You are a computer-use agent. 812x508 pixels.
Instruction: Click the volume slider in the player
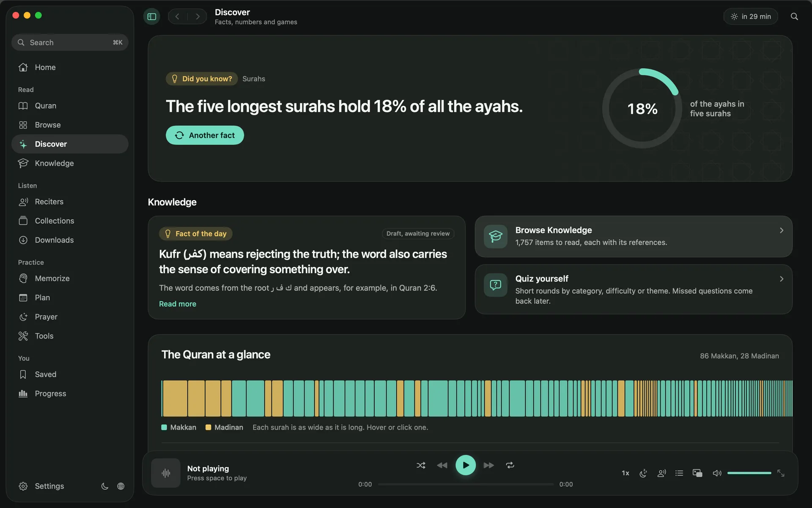click(749, 473)
